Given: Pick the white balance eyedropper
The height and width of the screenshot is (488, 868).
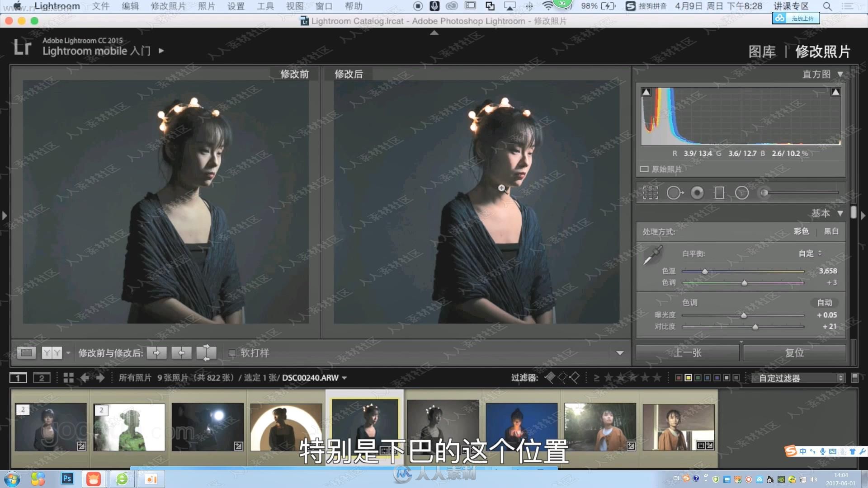Looking at the screenshot, I should tap(653, 255).
